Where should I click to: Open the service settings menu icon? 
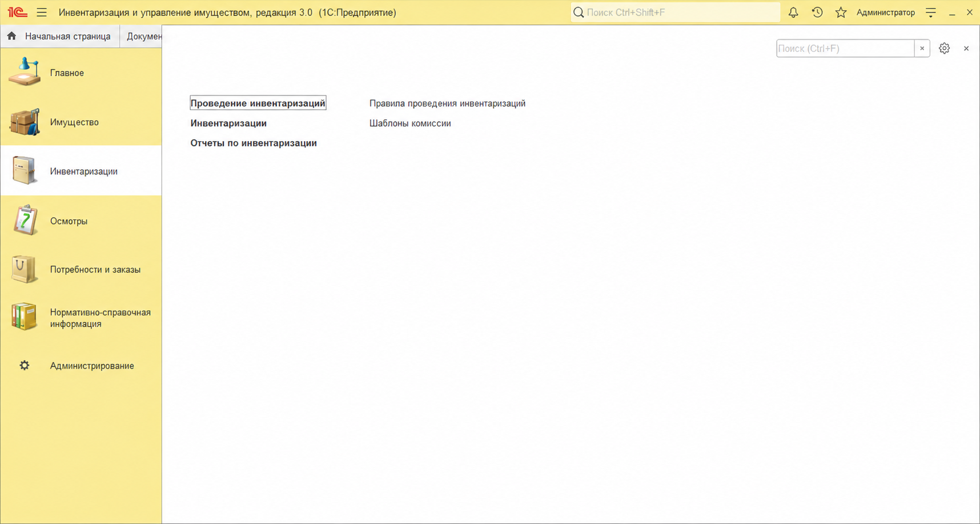coord(931,12)
